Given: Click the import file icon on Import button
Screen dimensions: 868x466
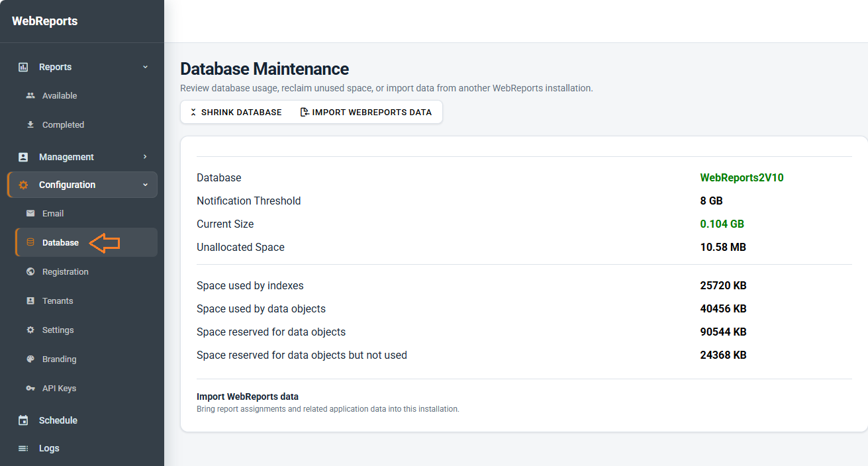Looking at the screenshot, I should click(305, 113).
